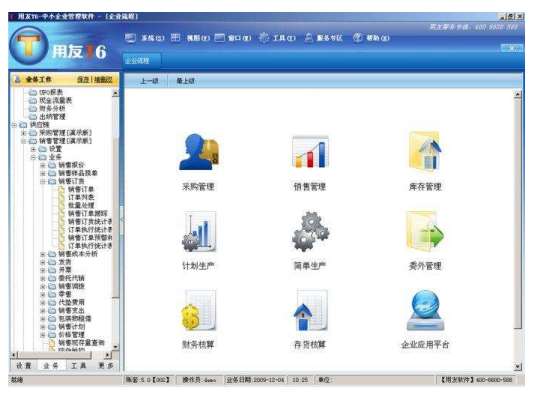This screenshot has height=403, width=537.
Task: Click the folder icon of 供应链
Action: coord(23,125)
